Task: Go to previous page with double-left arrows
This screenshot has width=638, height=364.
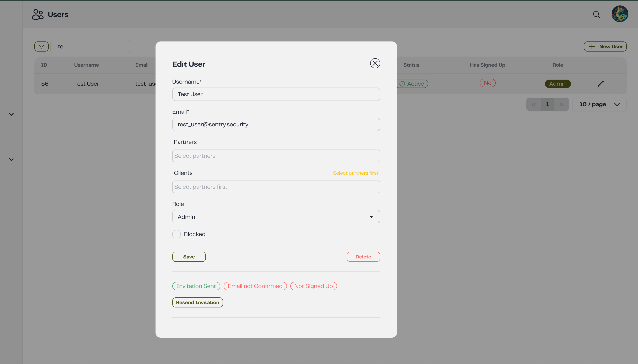Action: (x=533, y=105)
